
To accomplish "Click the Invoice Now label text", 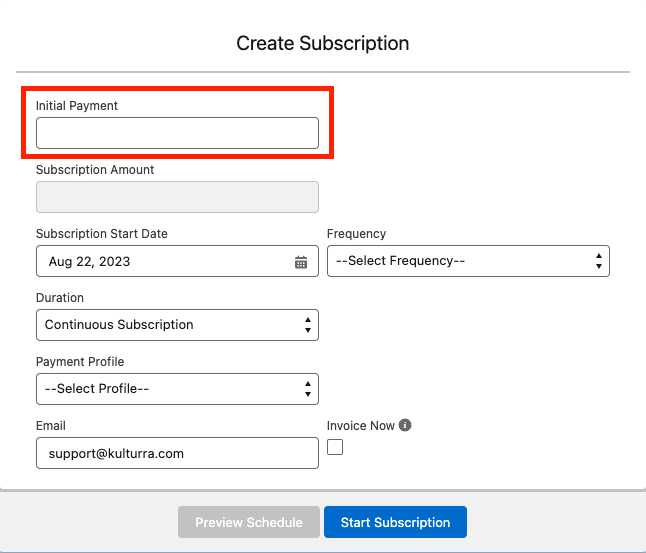I will coord(361,426).
